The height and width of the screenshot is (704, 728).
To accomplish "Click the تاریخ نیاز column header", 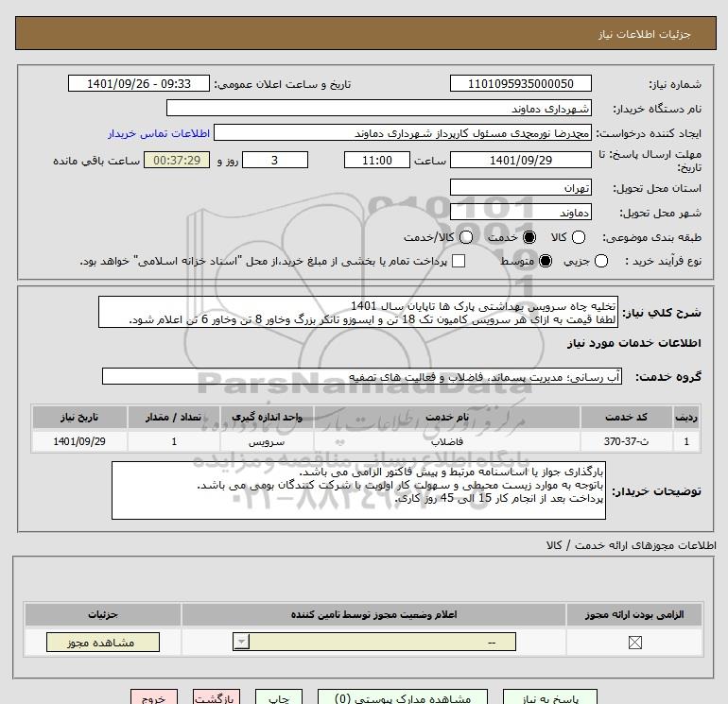I will pyautogui.click(x=79, y=417).
